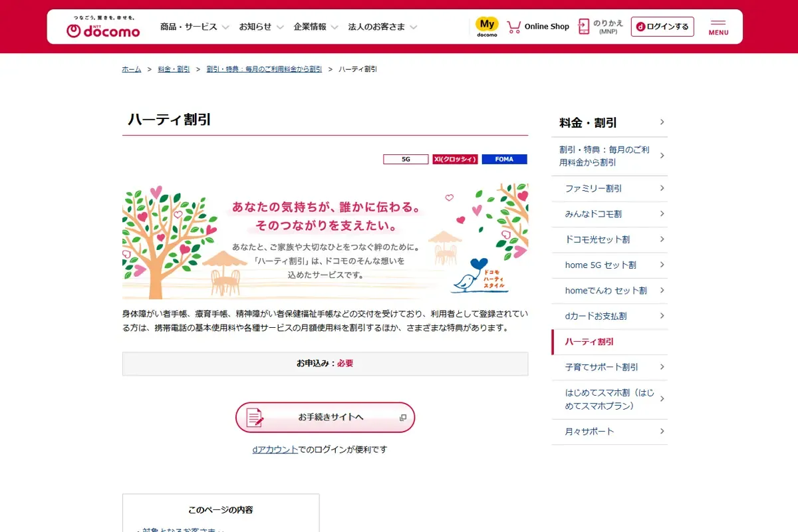The image size is (798, 532).
Task: Open the 法人のお客さま menu
Action: pyautogui.click(x=376, y=27)
